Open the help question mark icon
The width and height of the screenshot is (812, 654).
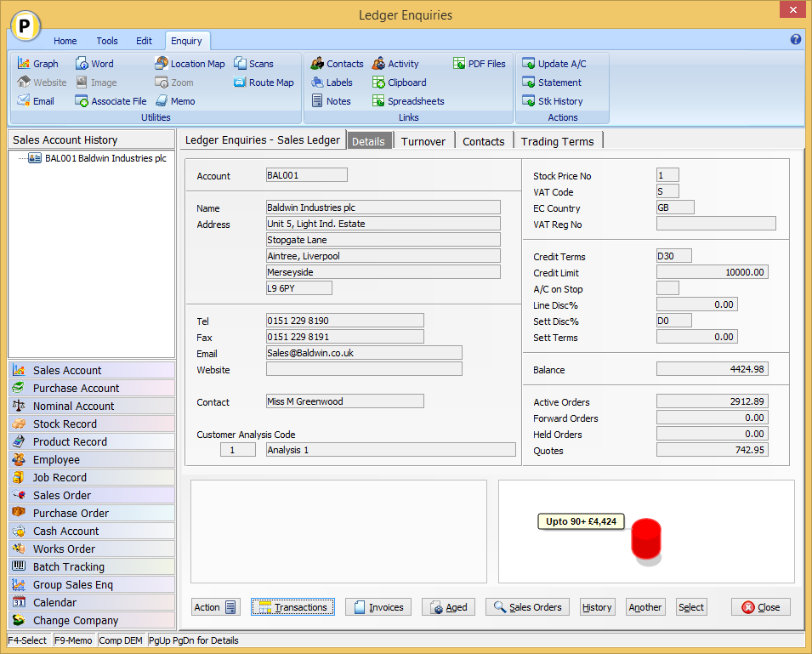coord(796,39)
